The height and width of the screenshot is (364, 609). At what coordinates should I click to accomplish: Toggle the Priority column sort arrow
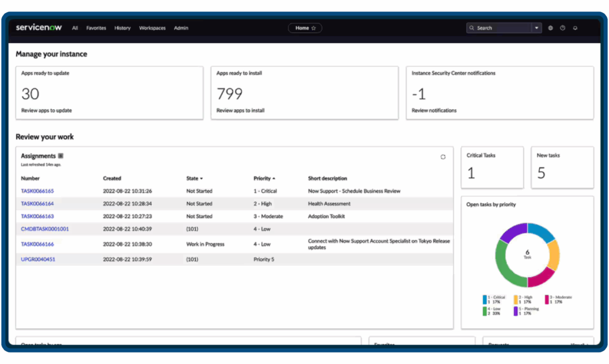[x=274, y=178]
